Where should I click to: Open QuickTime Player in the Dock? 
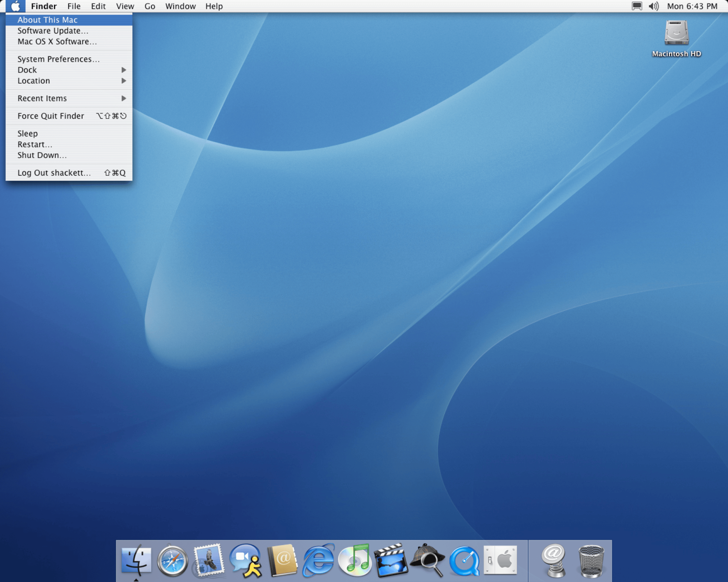coord(464,561)
